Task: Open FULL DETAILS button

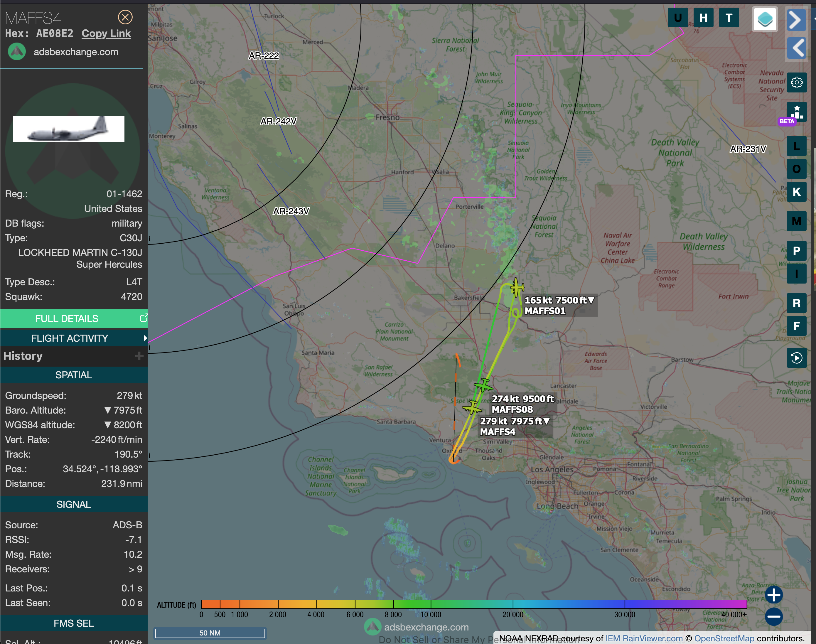Action: point(67,318)
